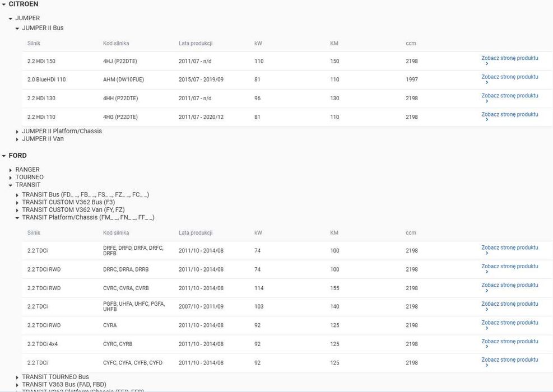553x392 pixels.
Task: Click Kod silnika header in Ford table
Action: 116,233
